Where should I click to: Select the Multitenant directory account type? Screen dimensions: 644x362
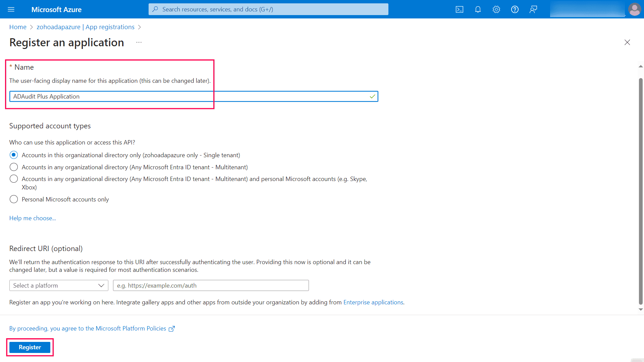(x=14, y=167)
